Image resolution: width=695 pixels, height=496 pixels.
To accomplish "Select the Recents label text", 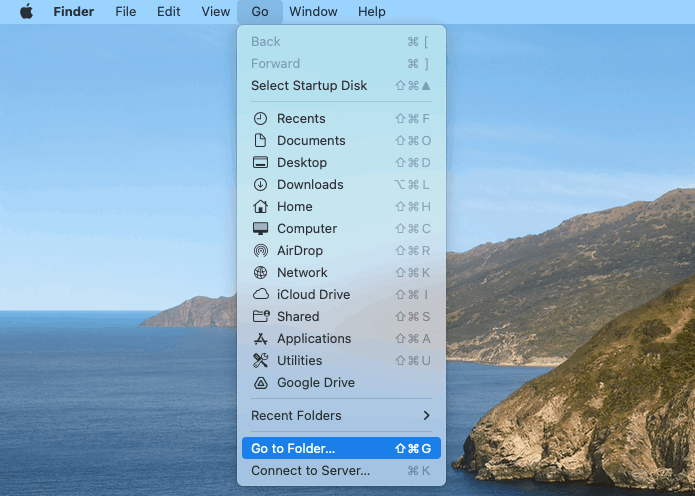I will tap(301, 118).
